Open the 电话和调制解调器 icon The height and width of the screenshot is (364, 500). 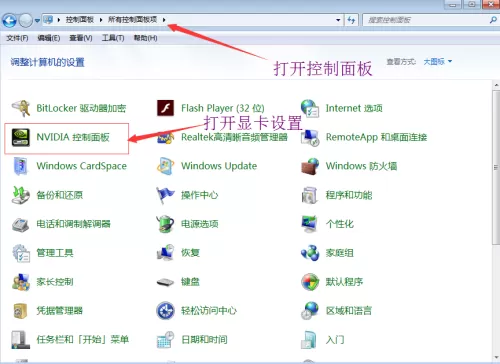tap(21, 224)
